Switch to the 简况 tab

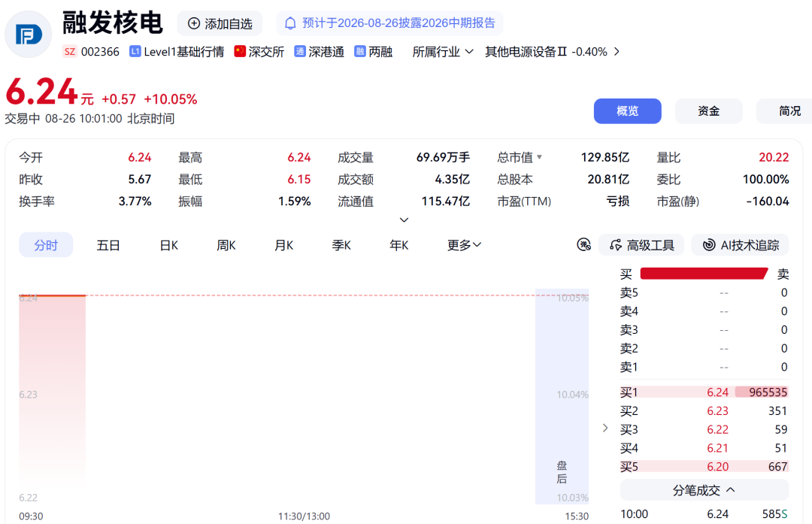784,111
